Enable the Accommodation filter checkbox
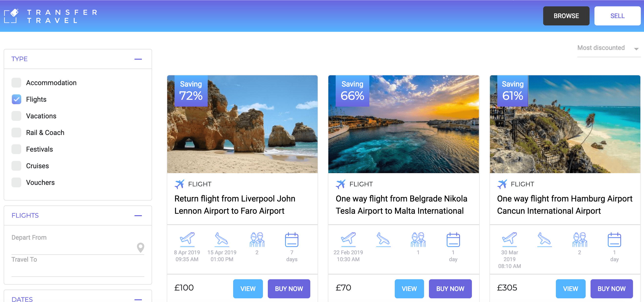The image size is (644, 302). click(x=16, y=83)
